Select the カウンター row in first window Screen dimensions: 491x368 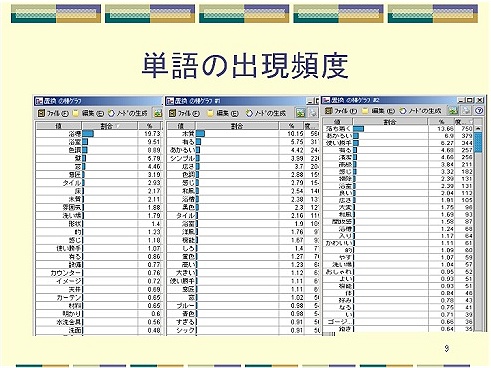pyautogui.click(x=99, y=273)
